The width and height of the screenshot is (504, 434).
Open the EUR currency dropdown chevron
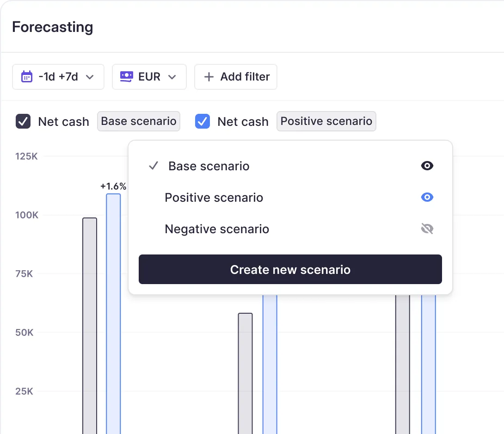point(172,77)
